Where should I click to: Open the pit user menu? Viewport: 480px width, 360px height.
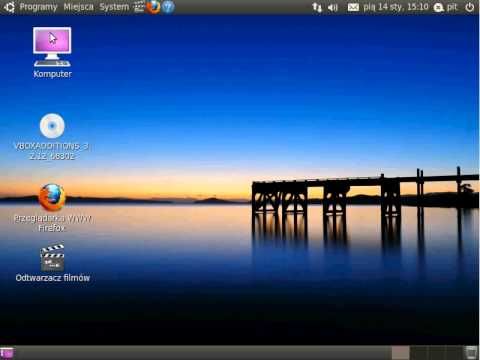click(x=452, y=7)
